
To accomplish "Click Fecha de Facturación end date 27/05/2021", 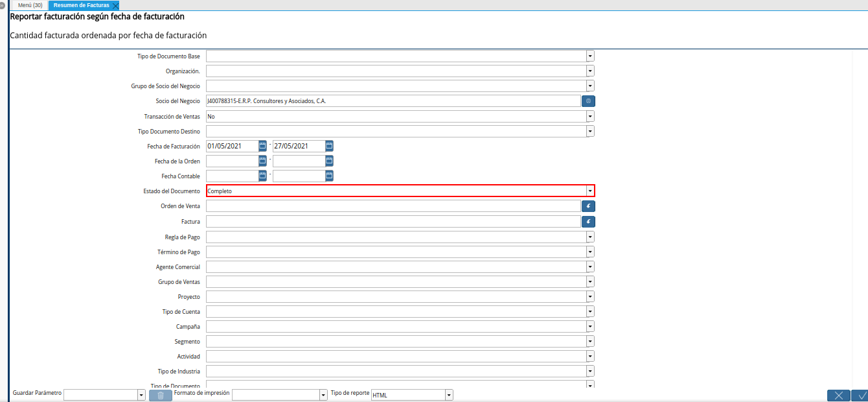I will (x=299, y=146).
